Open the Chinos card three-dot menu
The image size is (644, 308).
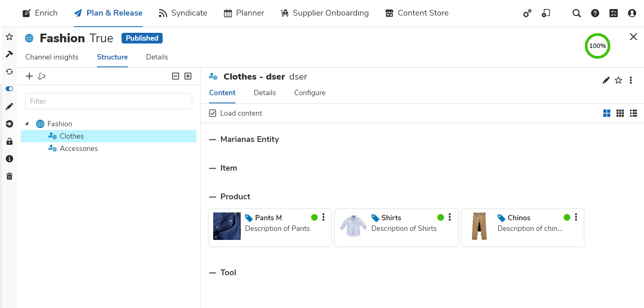[x=576, y=217]
